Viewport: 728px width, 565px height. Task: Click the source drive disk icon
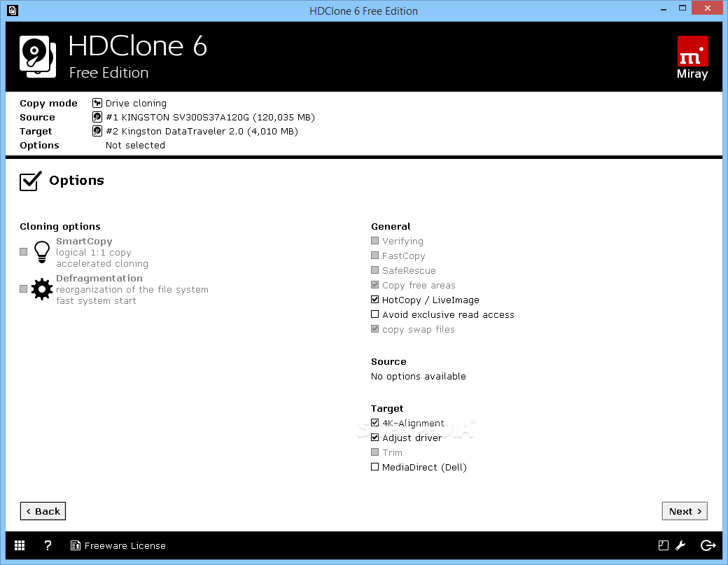tap(97, 117)
